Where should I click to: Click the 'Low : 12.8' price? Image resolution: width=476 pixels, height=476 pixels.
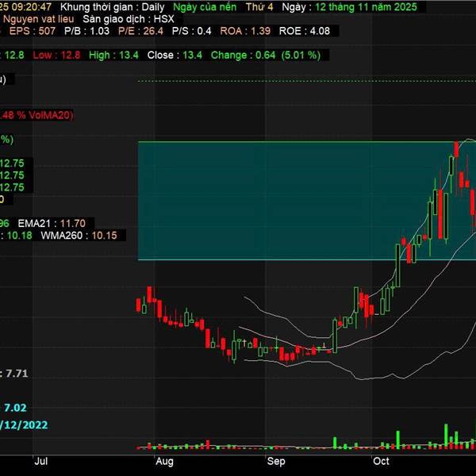pos(56,56)
